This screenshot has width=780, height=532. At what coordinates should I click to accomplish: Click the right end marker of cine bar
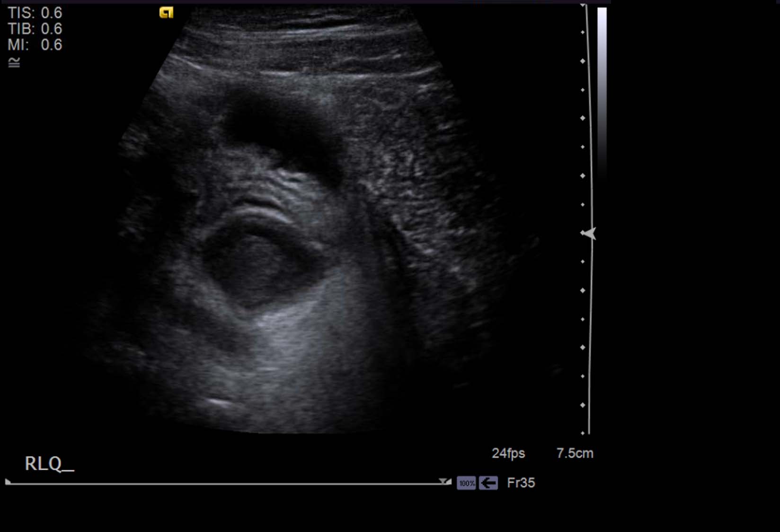(445, 481)
